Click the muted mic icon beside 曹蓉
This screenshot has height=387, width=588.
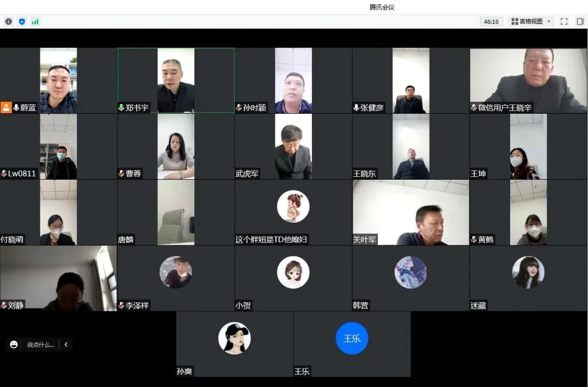(121, 174)
